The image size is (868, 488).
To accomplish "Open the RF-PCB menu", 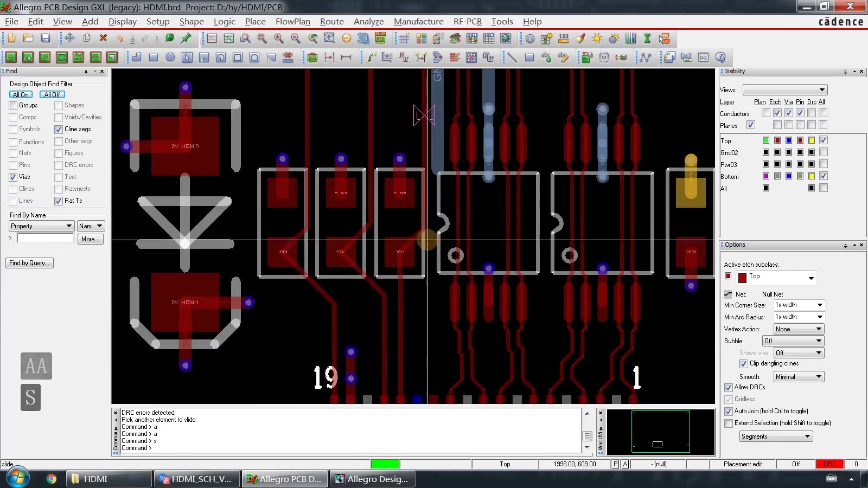I will pos(468,22).
